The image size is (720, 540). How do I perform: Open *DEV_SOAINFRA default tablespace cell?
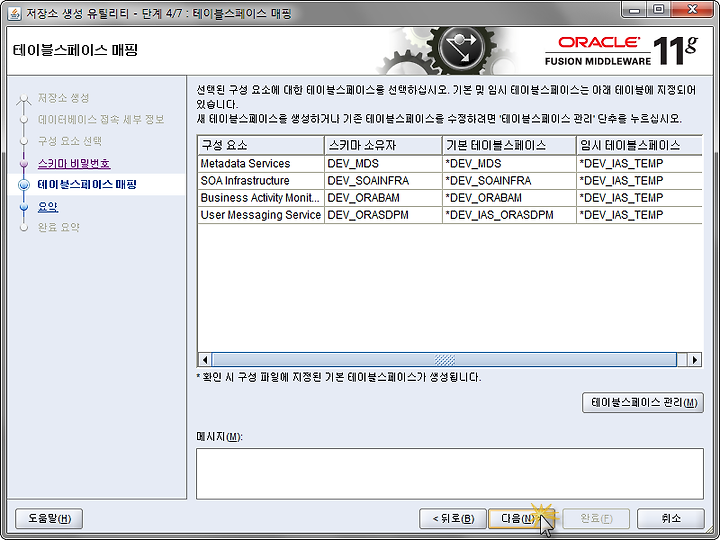[x=509, y=181]
